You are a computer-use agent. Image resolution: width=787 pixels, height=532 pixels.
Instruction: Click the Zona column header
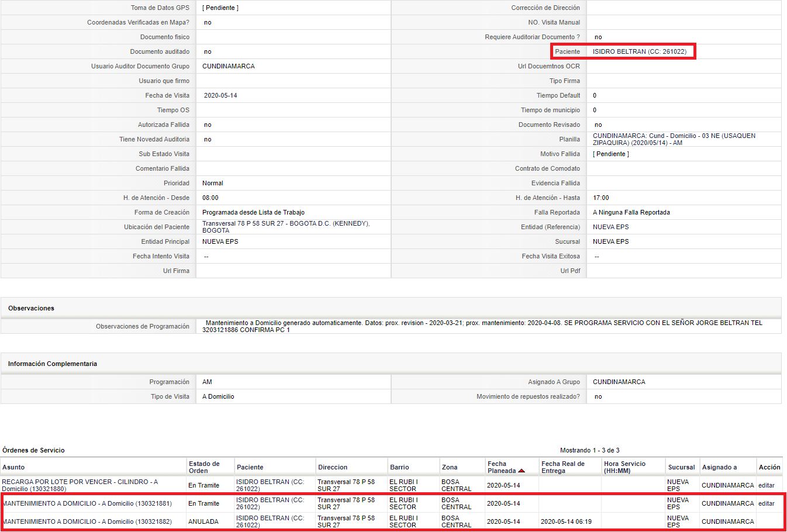tap(450, 467)
